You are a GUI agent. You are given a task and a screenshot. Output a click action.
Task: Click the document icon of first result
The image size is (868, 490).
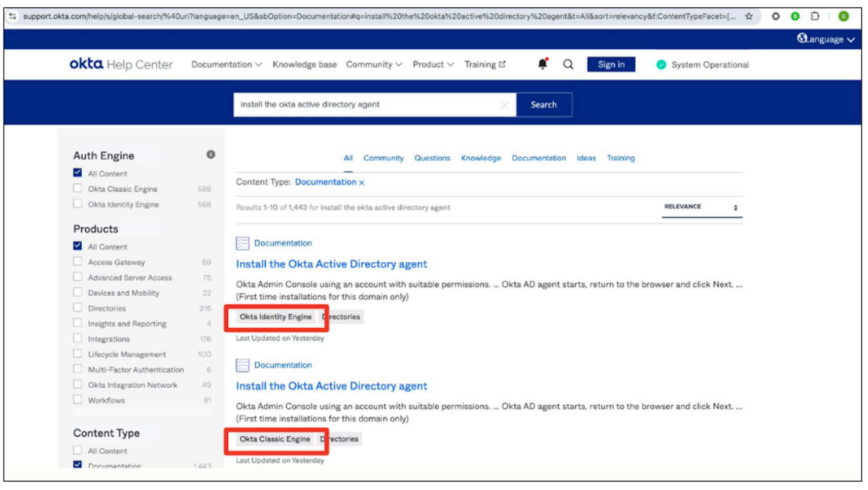242,243
